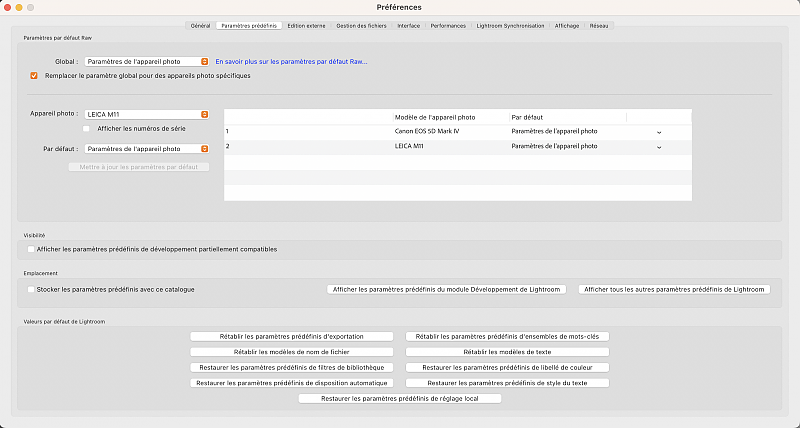Click Restaurer les paramètres prédéfinis de réglage local
The width and height of the screenshot is (800, 428).
coord(400,398)
